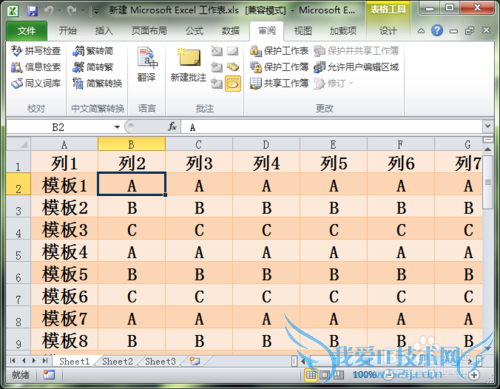This screenshot has height=389, width=500.
Task: Switch to Sheet1 tab
Action: pyautogui.click(x=74, y=361)
